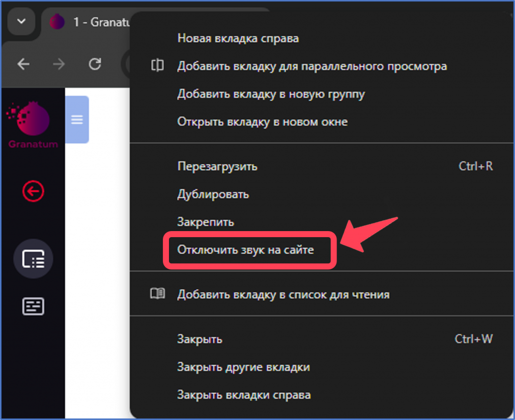
Task: Open the hamburger menu in blue panel
Action: tap(77, 120)
